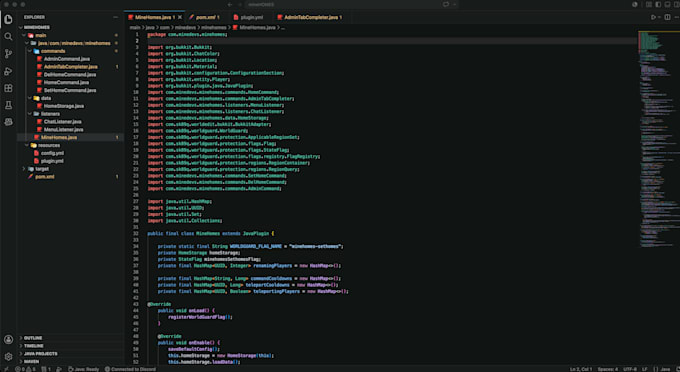Screen dimensions: 680x372
Task: Click the LF line ending status
Action: tap(645, 369)
